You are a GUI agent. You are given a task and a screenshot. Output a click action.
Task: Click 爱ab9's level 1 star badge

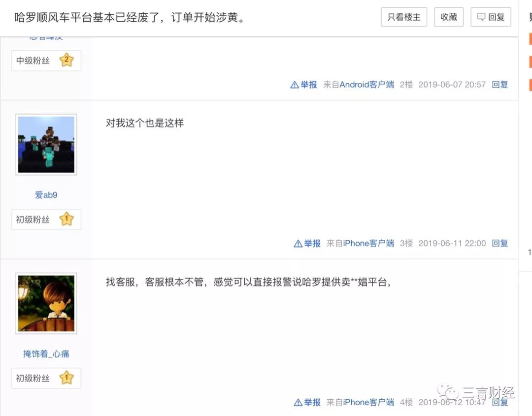coord(66,219)
